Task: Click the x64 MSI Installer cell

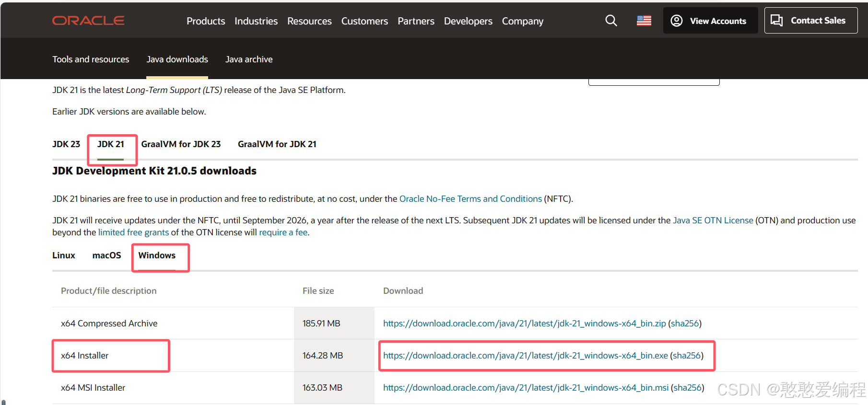Action: click(93, 388)
